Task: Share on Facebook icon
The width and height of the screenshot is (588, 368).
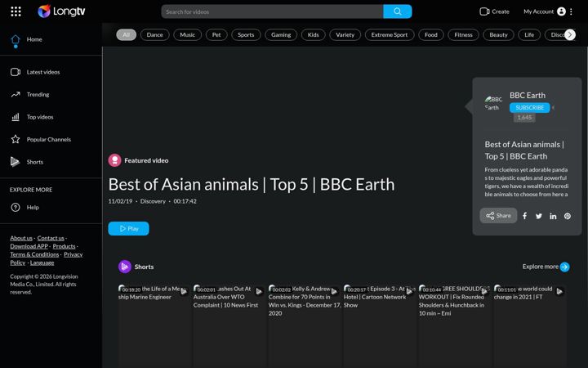Action: (x=524, y=216)
